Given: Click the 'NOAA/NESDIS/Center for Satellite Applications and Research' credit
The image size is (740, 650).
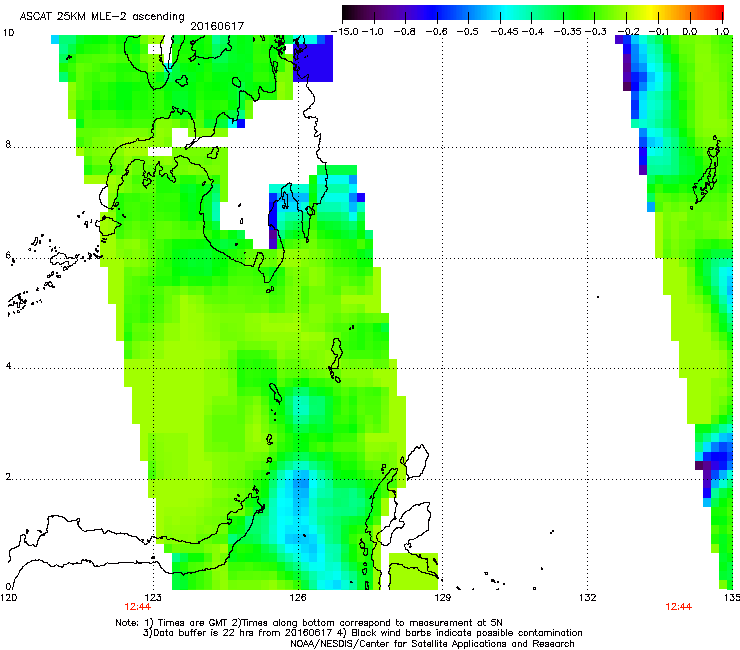Looking at the screenshot, I should tap(432, 644).
